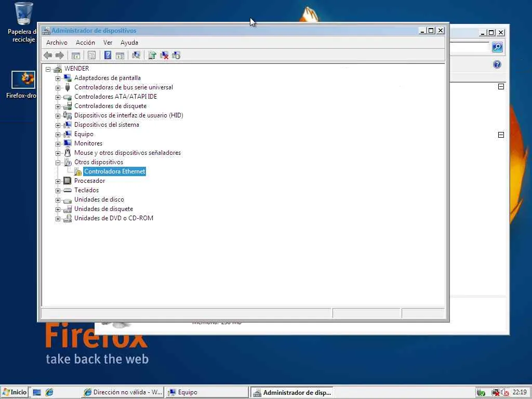The height and width of the screenshot is (399, 532).
Task: Expand the Unidades de disco node
Action: point(58,200)
